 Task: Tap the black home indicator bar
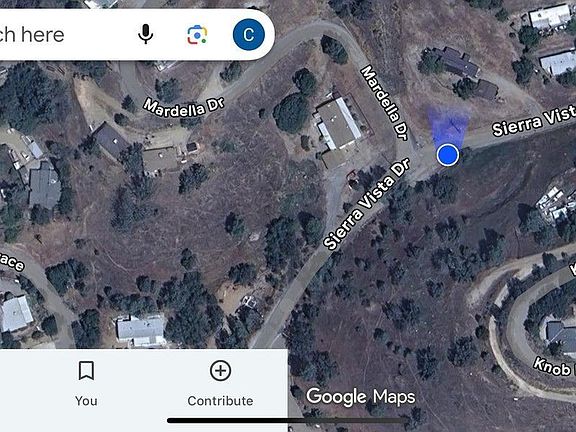288,421
